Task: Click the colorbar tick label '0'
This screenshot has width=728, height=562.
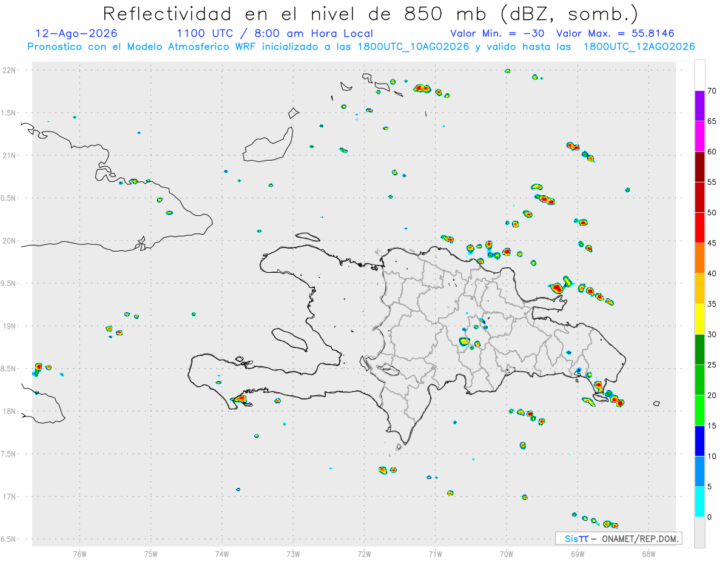Action: (710, 517)
